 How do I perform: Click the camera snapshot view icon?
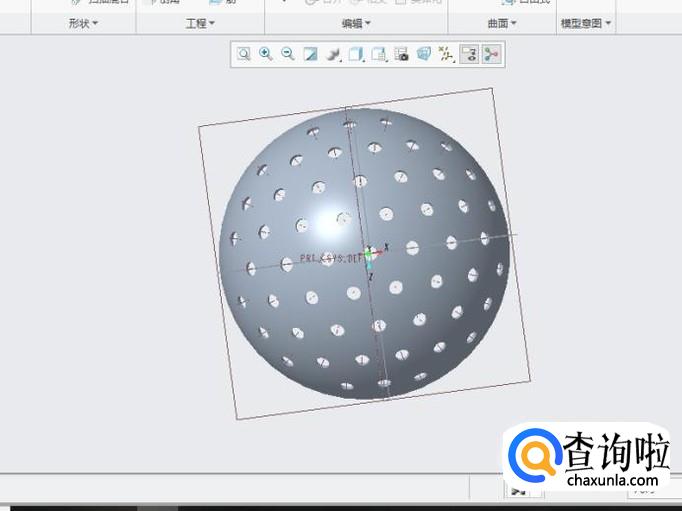click(x=401, y=54)
